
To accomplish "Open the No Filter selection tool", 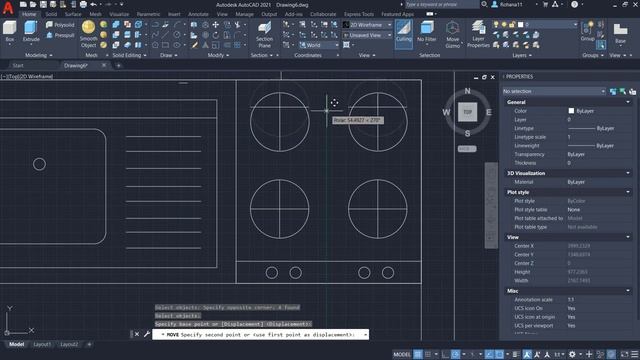I will [x=427, y=32].
